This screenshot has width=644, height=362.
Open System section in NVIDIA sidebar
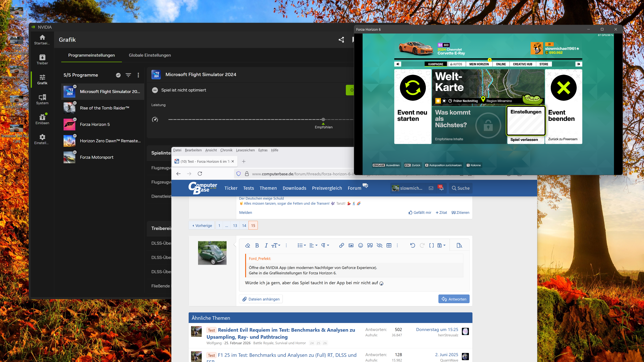42,99
